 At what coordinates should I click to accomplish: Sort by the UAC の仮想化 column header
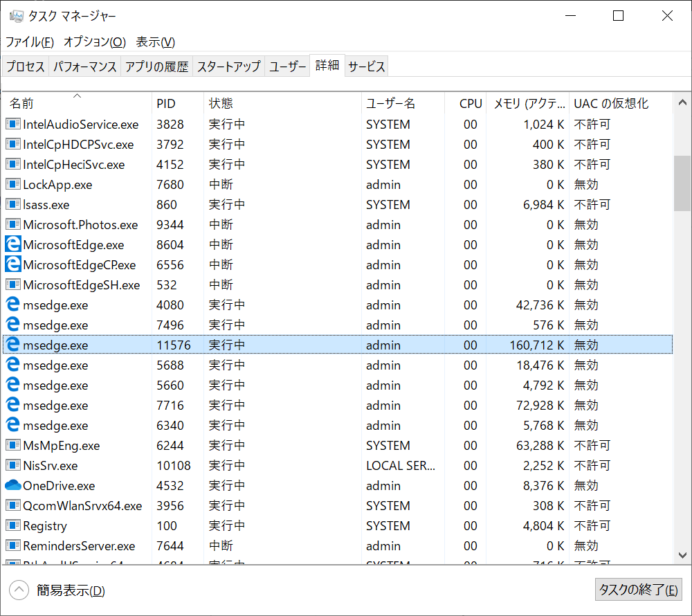(x=621, y=103)
